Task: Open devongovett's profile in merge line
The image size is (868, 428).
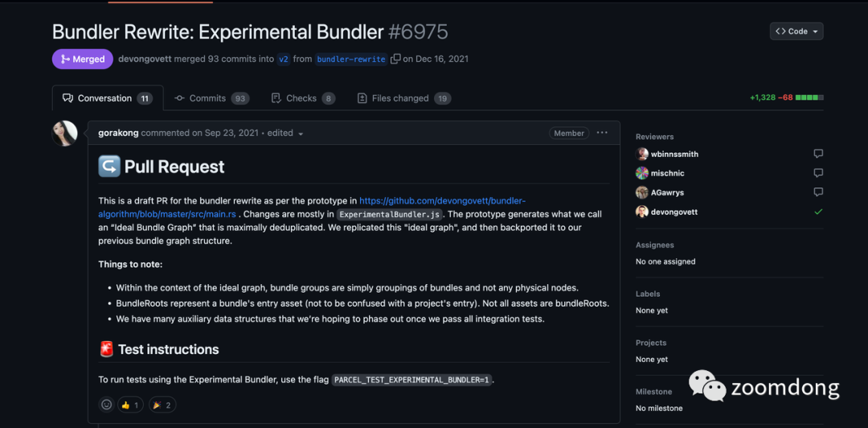Action: click(145, 59)
